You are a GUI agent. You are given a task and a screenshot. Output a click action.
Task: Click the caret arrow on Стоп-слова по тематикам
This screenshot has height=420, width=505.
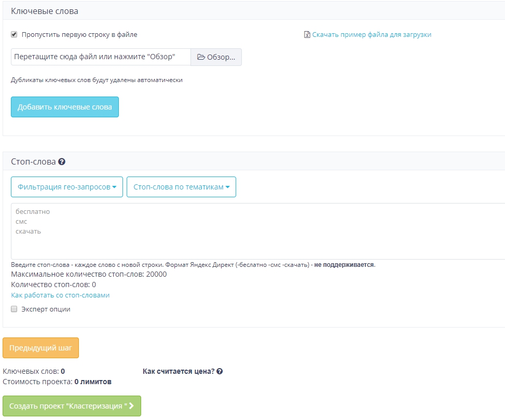coord(227,187)
